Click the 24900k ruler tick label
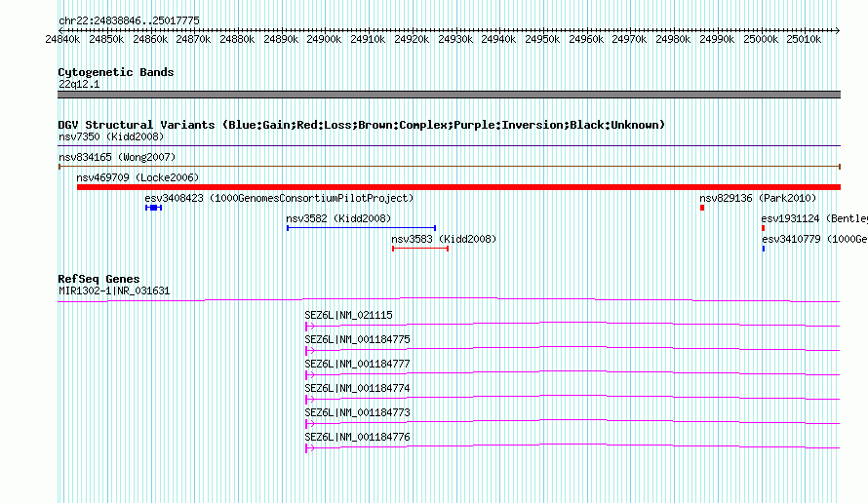Image resolution: width=868 pixels, height=503 pixels. tap(324, 39)
